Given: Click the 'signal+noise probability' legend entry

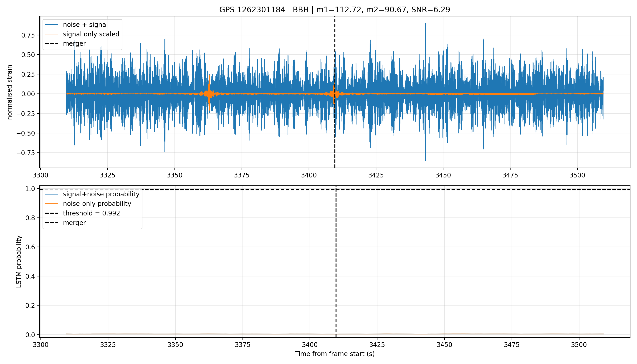Looking at the screenshot, I should tap(101, 194).
